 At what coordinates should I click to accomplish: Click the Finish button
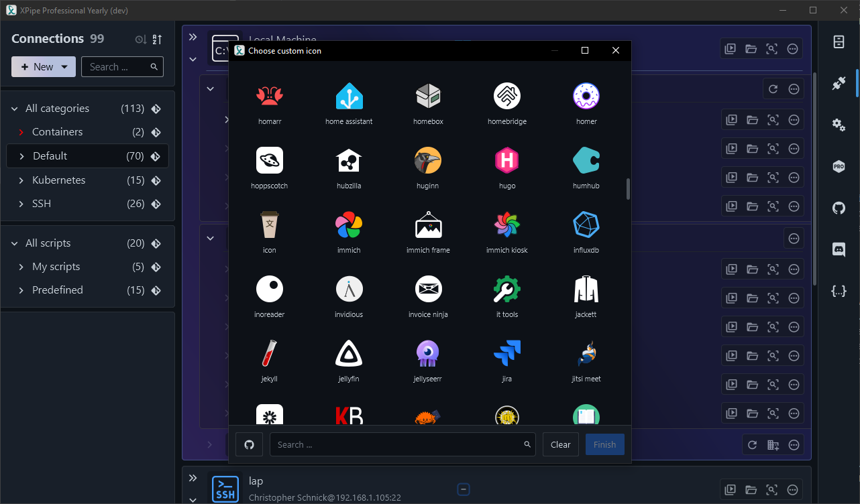(x=604, y=444)
